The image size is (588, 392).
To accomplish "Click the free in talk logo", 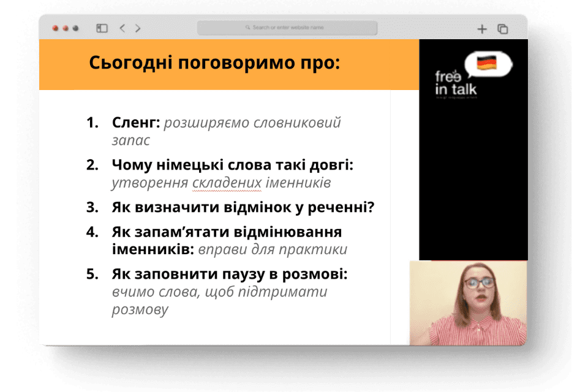I will 456,83.
